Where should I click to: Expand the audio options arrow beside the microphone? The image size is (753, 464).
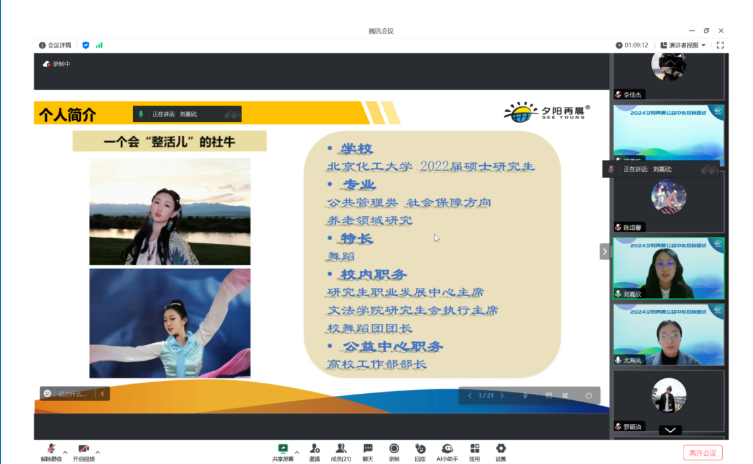(66, 452)
